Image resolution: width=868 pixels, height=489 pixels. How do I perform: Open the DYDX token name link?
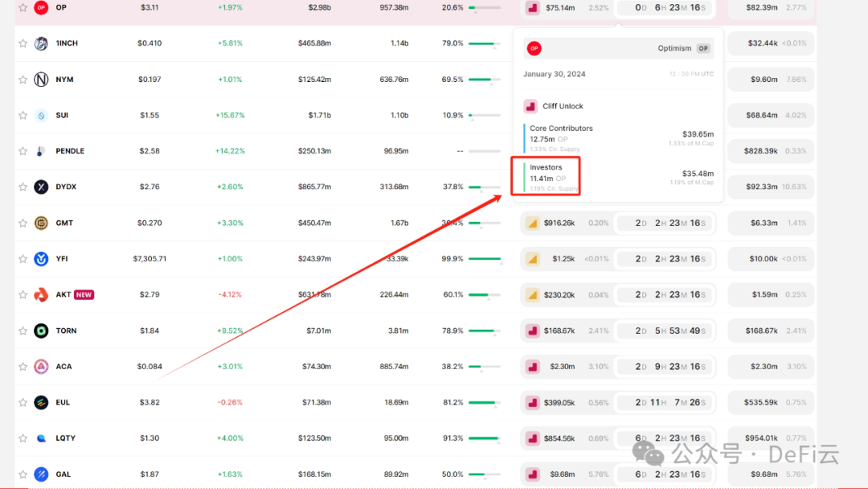coord(66,187)
